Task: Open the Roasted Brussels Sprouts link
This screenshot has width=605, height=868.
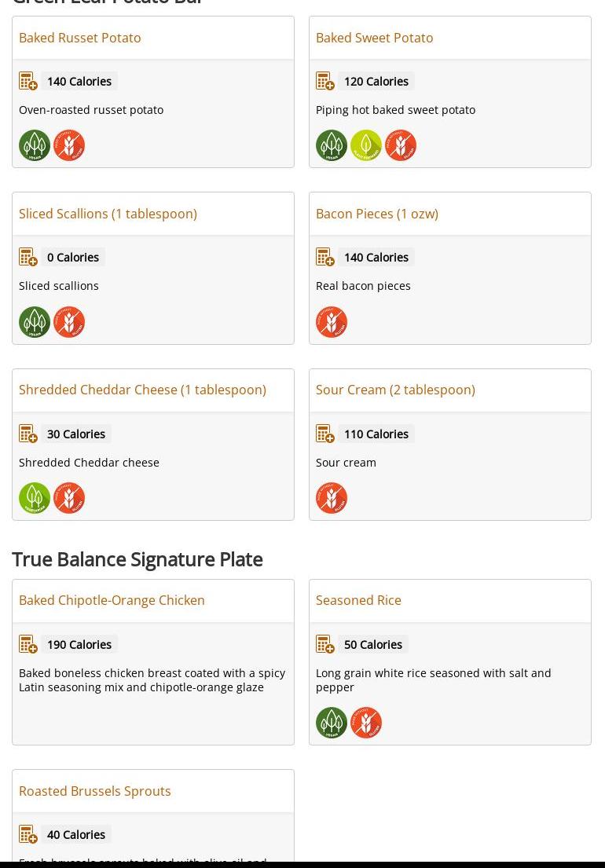Action: coord(95,791)
